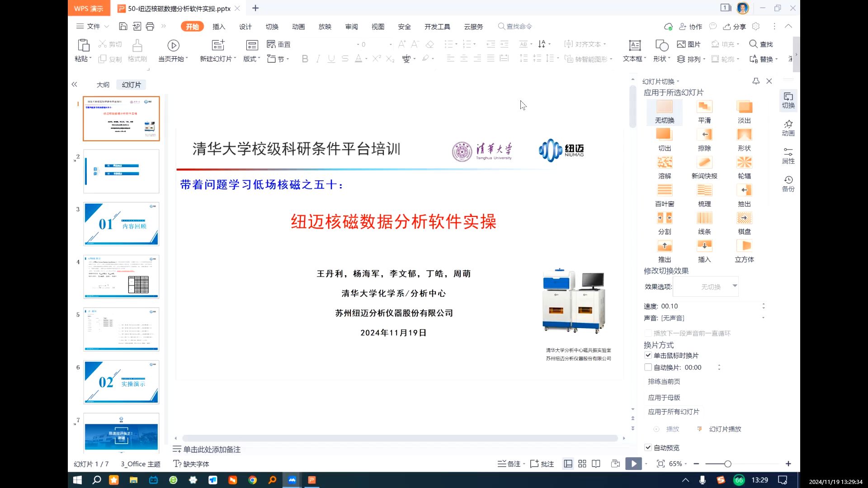Switch to the 大纲 outline view tab

point(103,84)
